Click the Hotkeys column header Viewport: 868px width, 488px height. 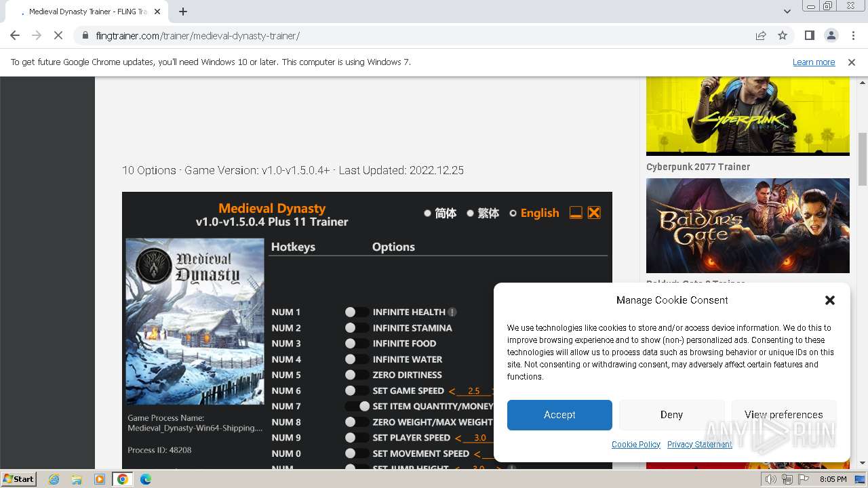click(x=293, y=247)
